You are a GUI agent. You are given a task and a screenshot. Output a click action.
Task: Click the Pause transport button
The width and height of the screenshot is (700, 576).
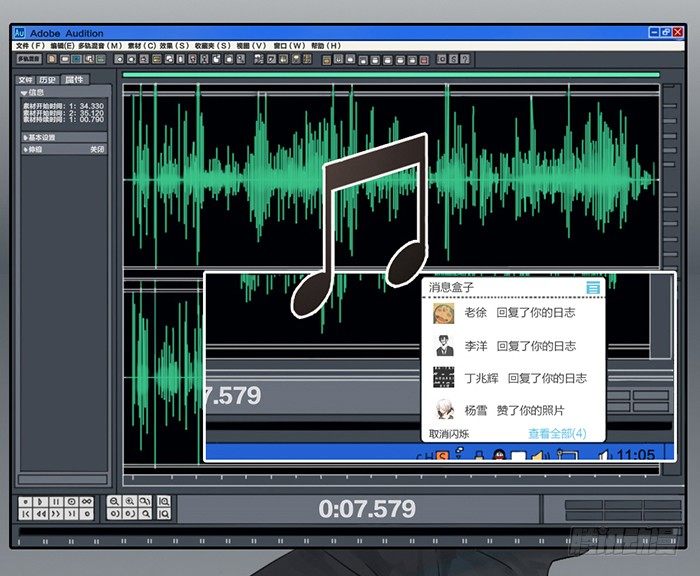pos(56,501)
